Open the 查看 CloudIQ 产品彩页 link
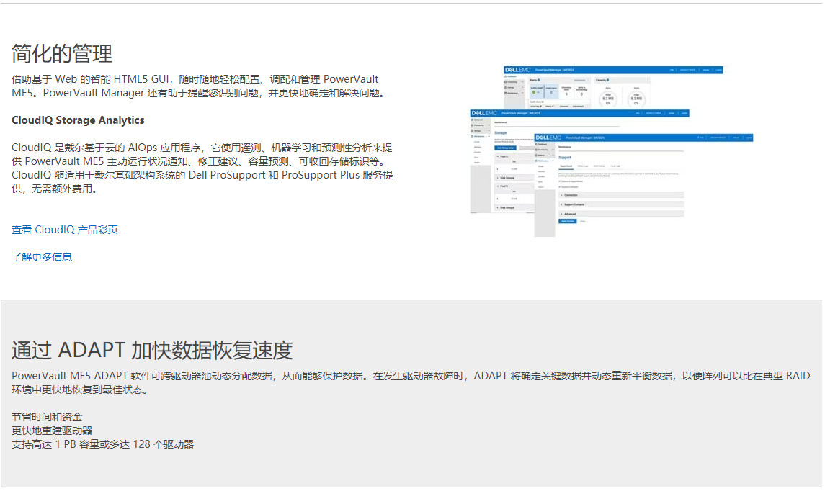The height and width of the screenshot is (504, 825). click(65, 230)
